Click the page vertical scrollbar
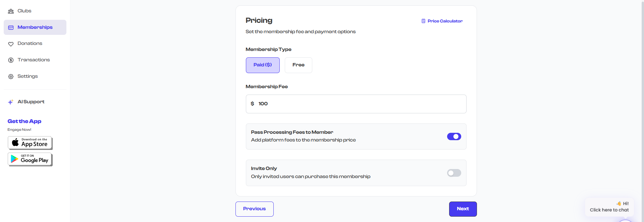Image resolution: width=644 pixels, height=222 pixels. pyautogui.click(x=642, y=111)
